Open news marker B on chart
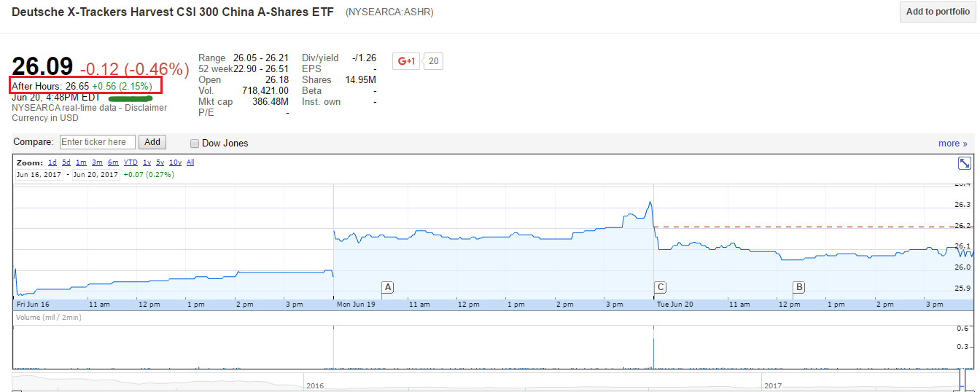This screenshot has height=392, width=980. [x=799, y=287]
